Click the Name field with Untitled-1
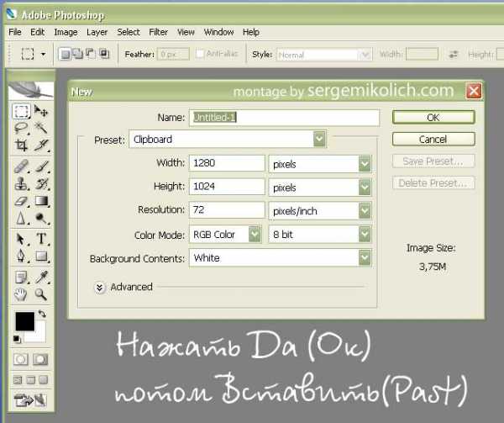This screenshot has width=504, height=423. (x=284, y=118)
